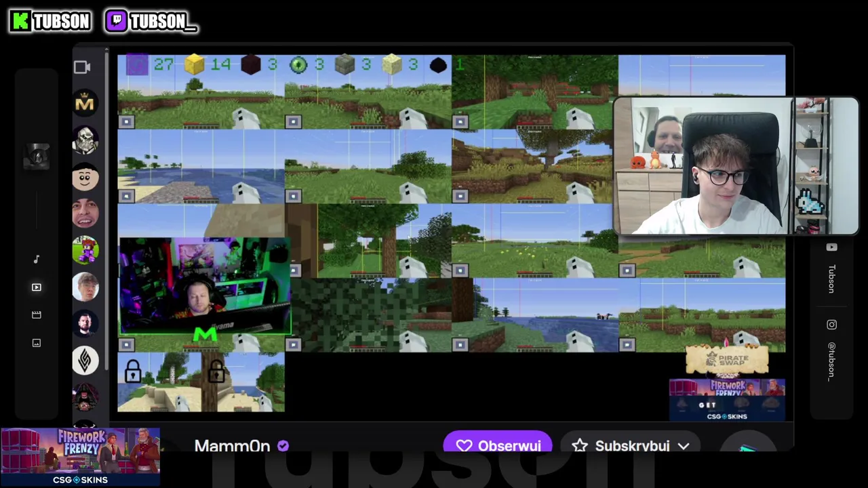Click the clapperboard icon in left panel
This screenshot has width=868, height=488.
[37, 314]
